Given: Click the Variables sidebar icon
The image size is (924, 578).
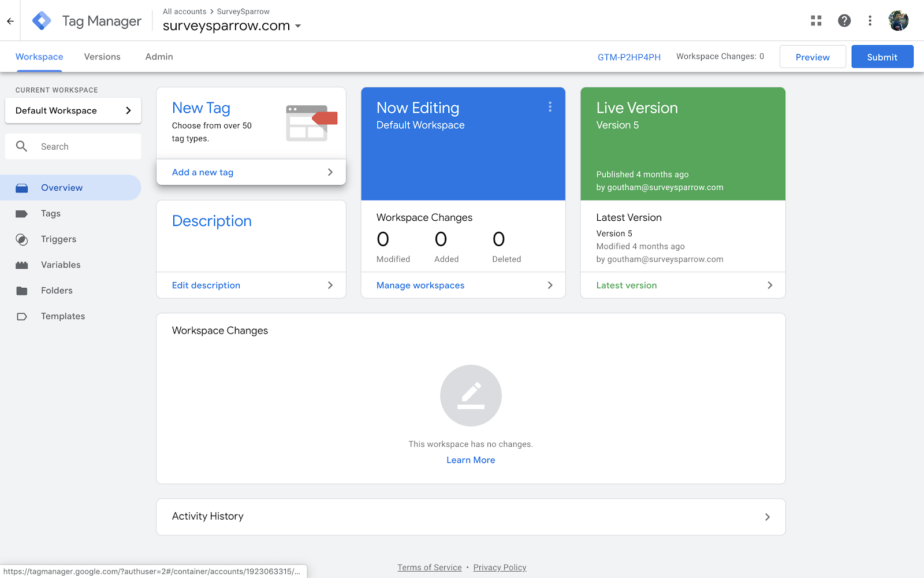Looking at the screenshot, I should pyautogui.click(x=22, y=265).
